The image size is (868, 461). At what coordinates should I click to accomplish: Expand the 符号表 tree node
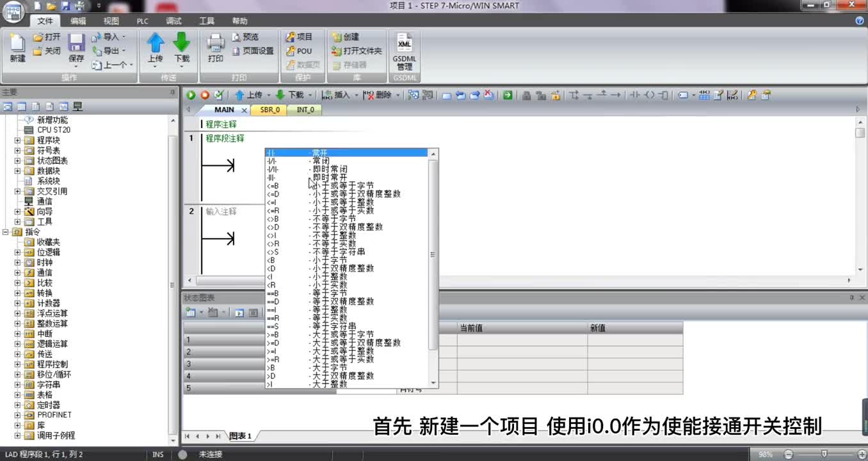[x=17, y=150]
